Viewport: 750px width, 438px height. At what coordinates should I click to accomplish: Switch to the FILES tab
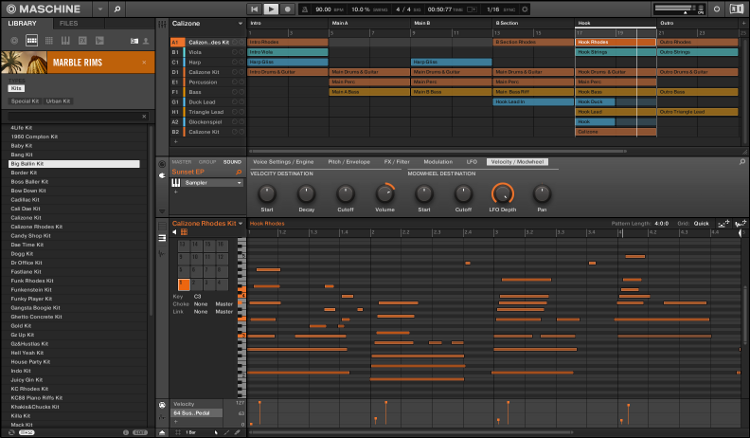tap(68, 23)
